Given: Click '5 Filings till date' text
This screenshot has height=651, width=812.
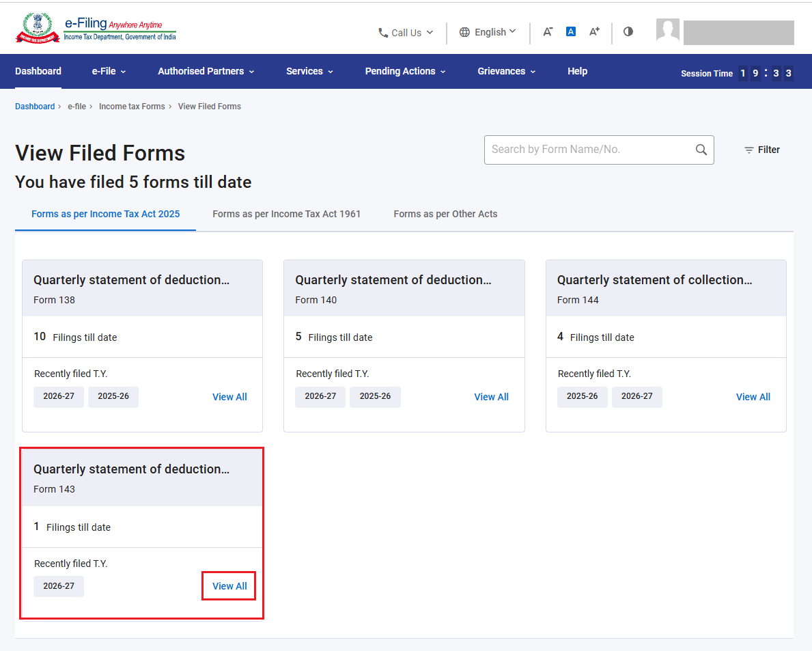Looking at the screenshot, I should 334,337.
